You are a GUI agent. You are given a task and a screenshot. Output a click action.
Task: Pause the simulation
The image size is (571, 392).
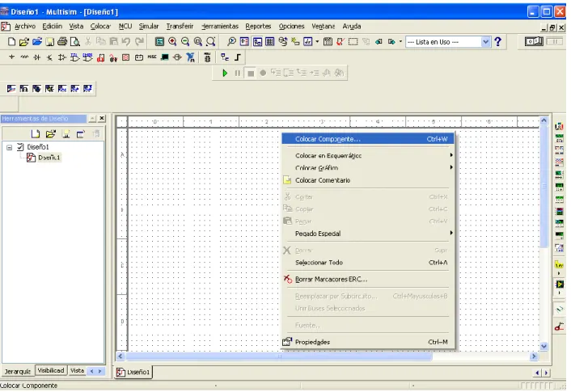[238, 74]
